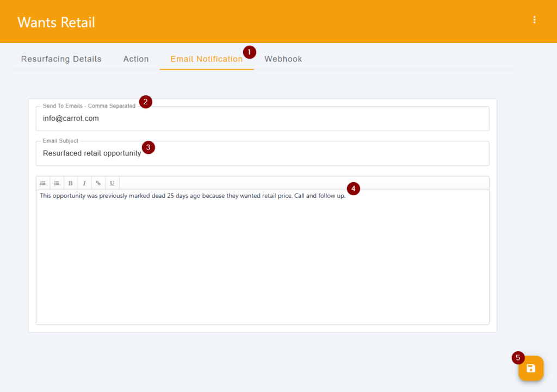The image size is (557, 392).
Task: Go to the Webhook tab
Action: pyautogui.click(x=283, y=59)
